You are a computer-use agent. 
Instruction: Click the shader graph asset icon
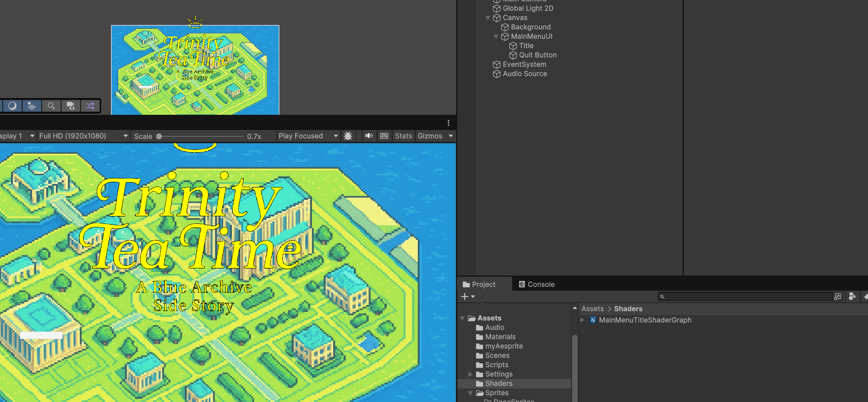[x=593, y=320]
